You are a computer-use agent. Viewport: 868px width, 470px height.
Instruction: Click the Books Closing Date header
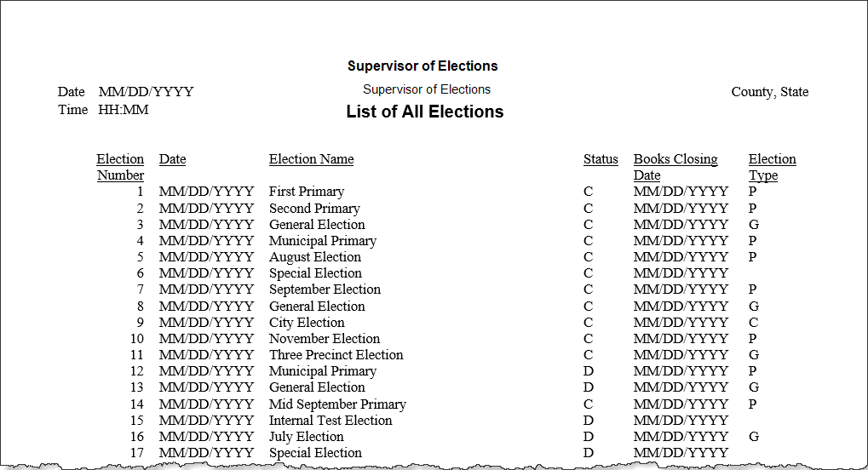point(675,167)
